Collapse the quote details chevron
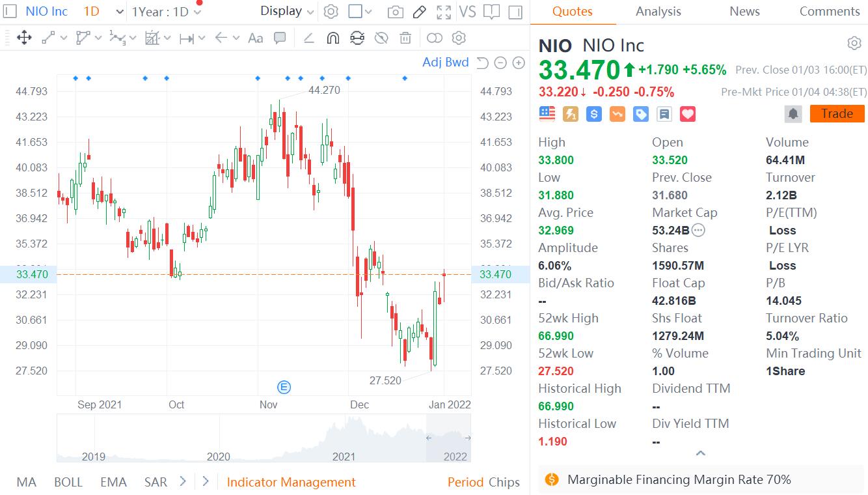Viewport: 868px width, 495px height. (700, 453)
